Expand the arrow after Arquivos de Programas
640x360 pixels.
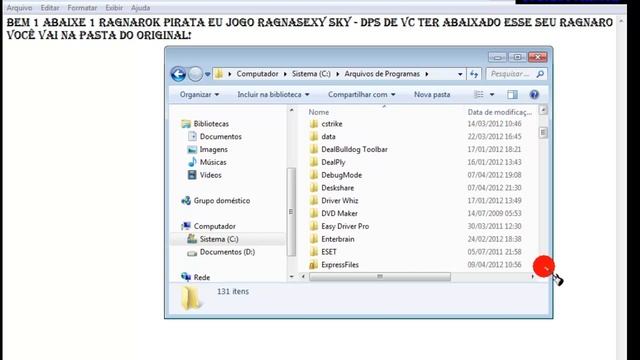(x=427, y=74)
